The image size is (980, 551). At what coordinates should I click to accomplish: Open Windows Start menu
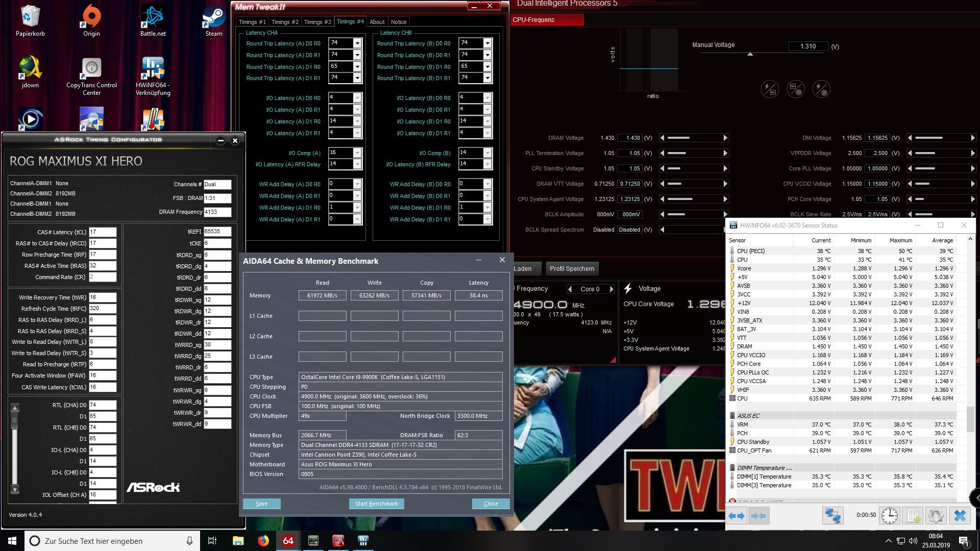tap(12, 541)
